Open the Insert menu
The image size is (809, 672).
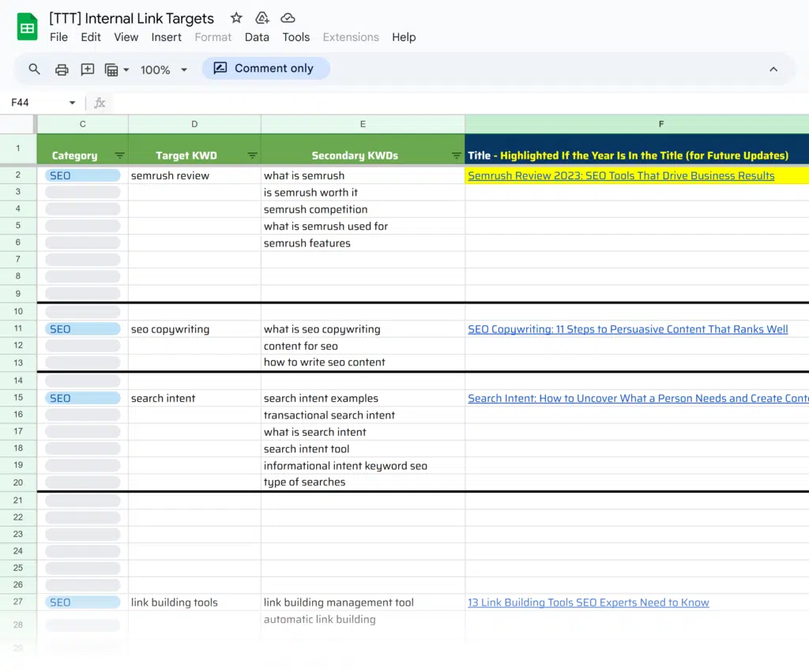click(167, 37)
